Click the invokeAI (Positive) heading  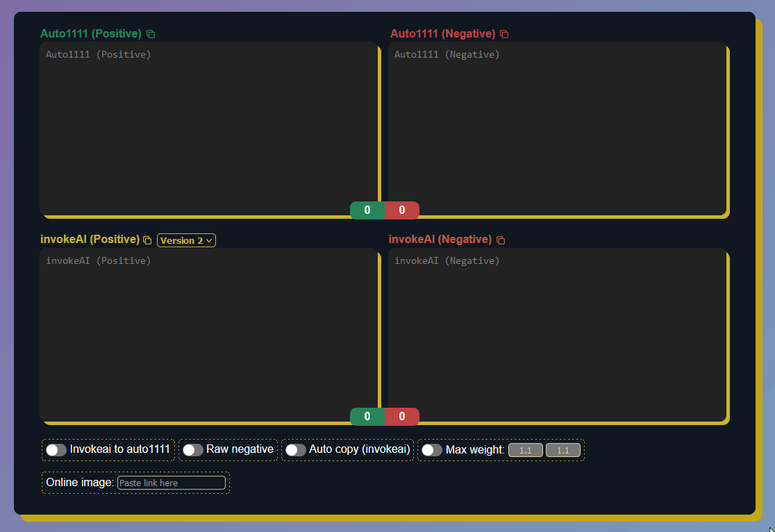point(90,240)
